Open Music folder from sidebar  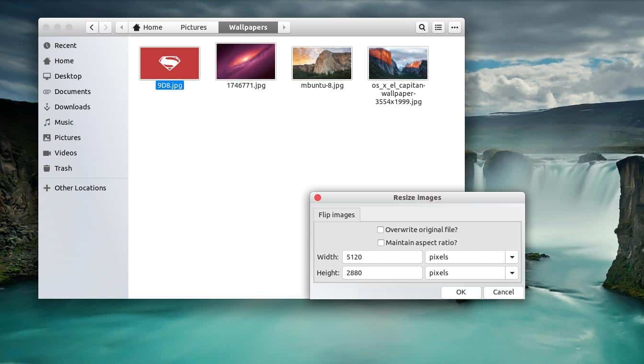click(83, 122)
